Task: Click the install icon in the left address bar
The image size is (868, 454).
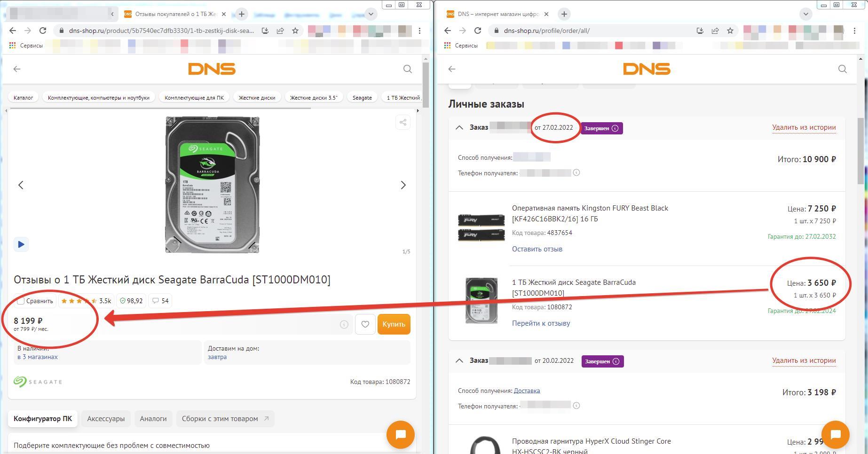Action: click(265, 31)
